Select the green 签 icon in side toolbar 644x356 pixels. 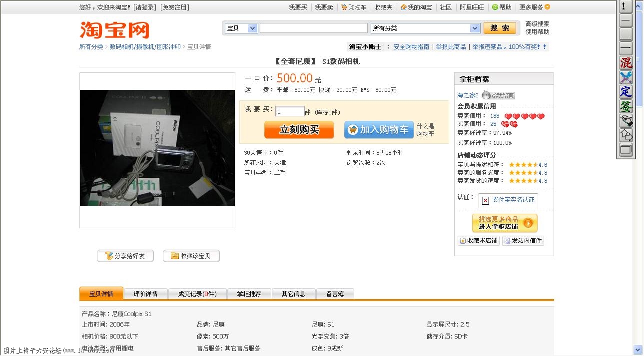[625, 106]
